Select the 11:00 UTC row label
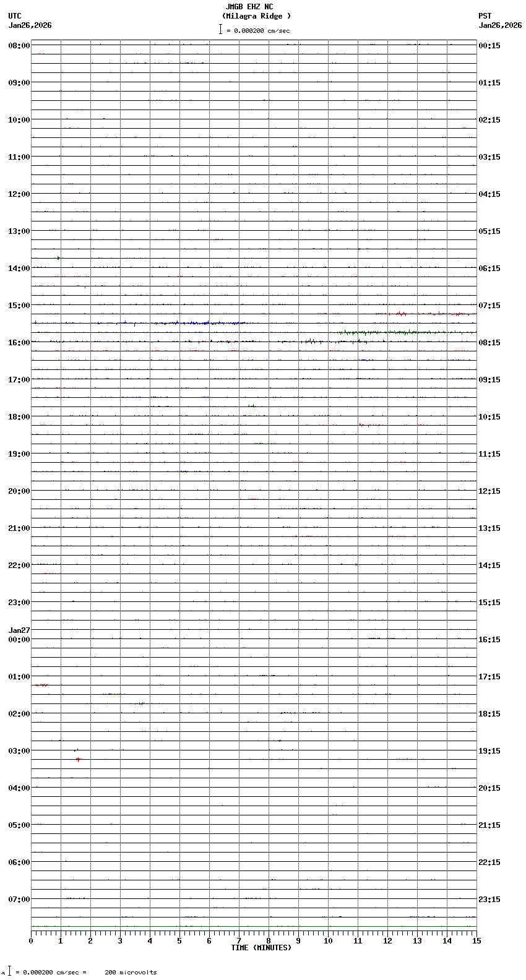 tap(19, 157)
